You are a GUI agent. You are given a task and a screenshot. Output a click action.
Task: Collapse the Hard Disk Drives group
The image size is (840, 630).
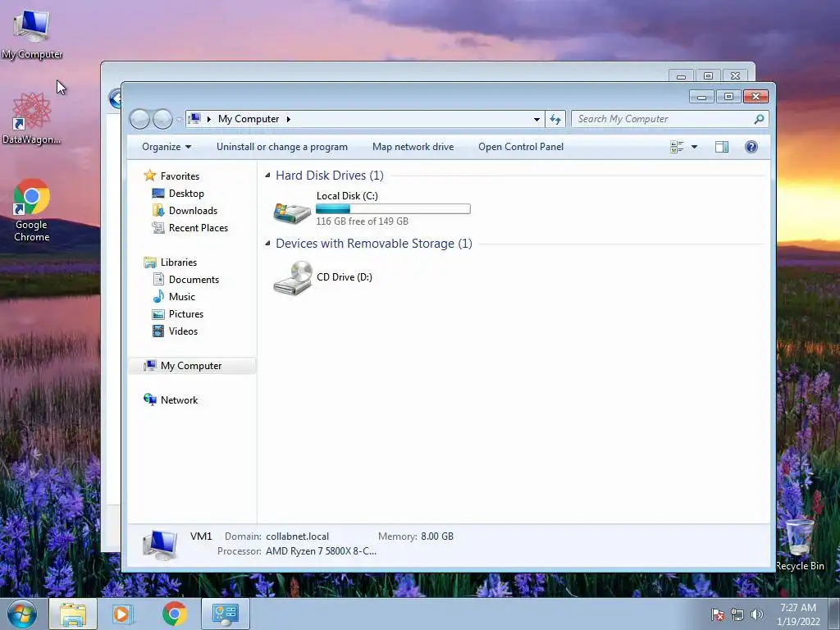pos(267,176)
